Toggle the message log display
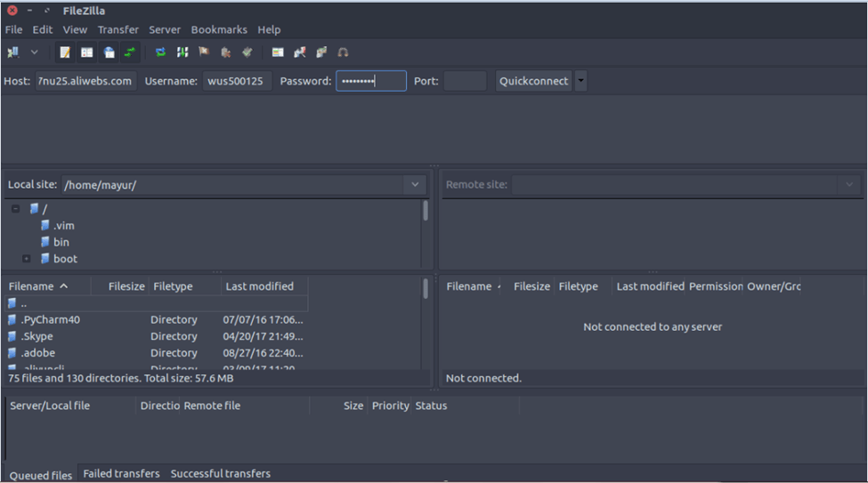Screen dimensions: 868x483 pyautogui.click(x=65, y=52)
